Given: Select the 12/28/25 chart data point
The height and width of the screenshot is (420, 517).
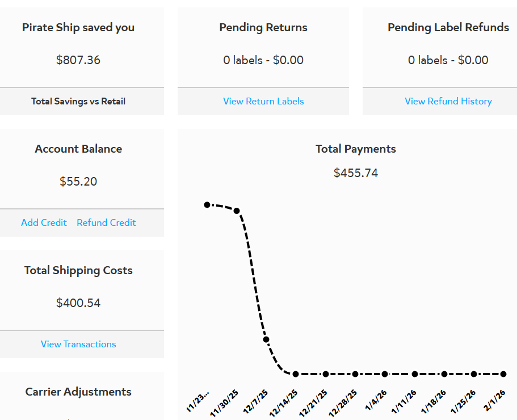Looking at the screenshot, I should (x=355, y=374).
